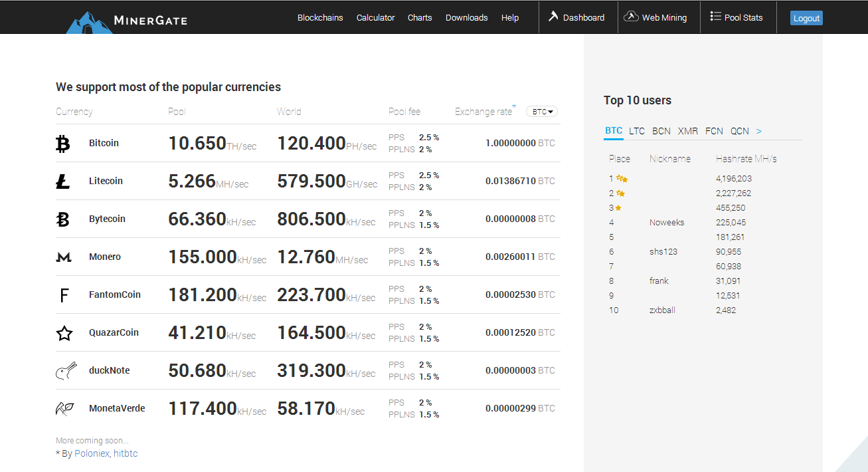The height and width of the screenshot is (472, 868).
Task: Open the Blockchains menu
Action: (320, 17)
